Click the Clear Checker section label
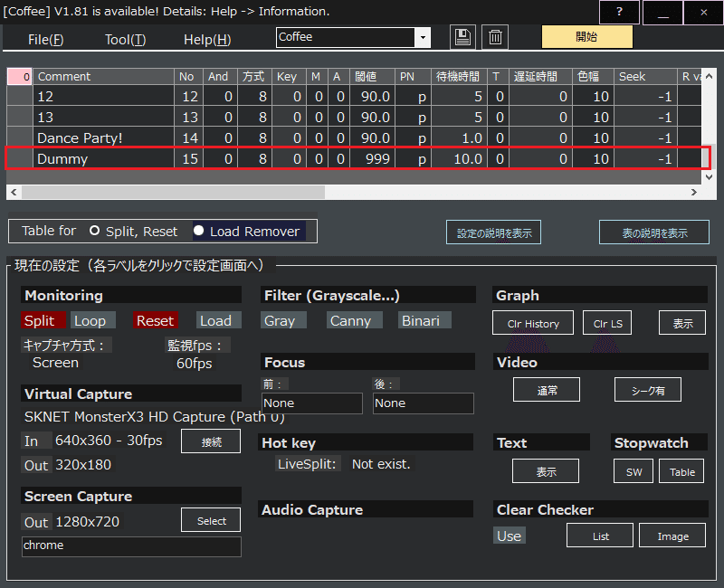Image resolution: width=724 pixels, height=588 pixels. 601,509
